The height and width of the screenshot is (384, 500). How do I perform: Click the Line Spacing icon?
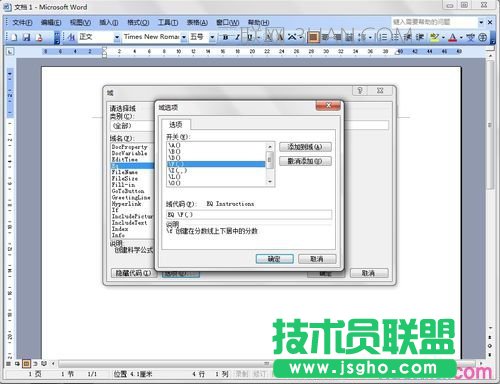point(362,37)
